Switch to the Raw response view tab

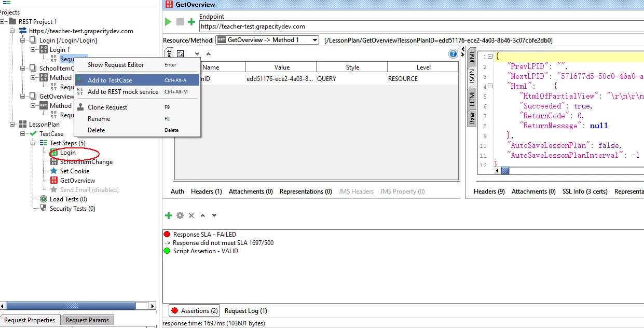pyautogui.click(x=472, y=118)
